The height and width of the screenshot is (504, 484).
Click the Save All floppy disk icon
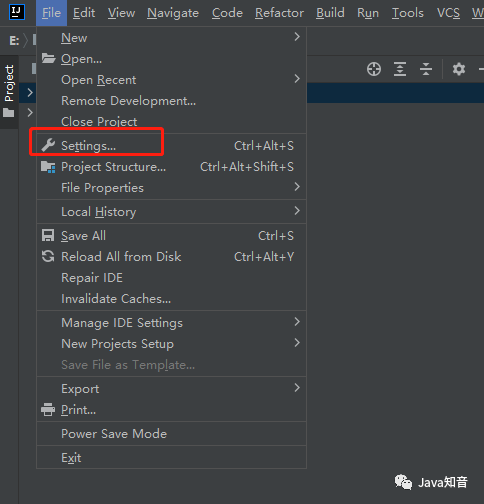tap(48, 235)
